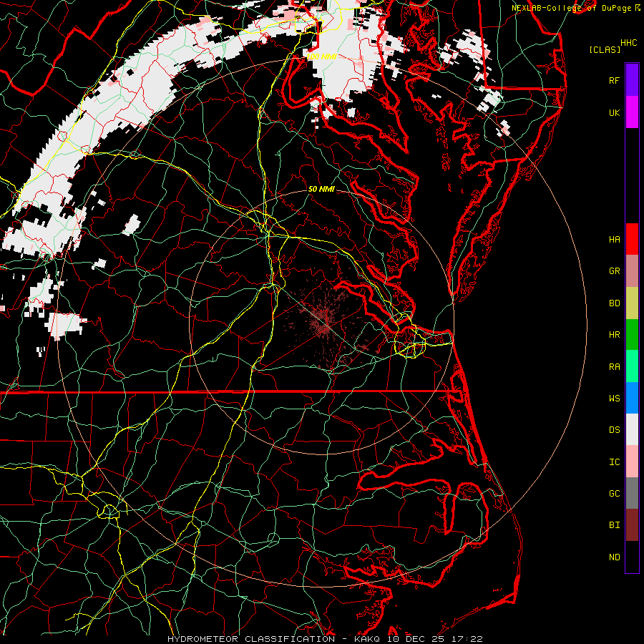Click the 10 DEC 25 date text
The image size is (644, 644).
415,639
